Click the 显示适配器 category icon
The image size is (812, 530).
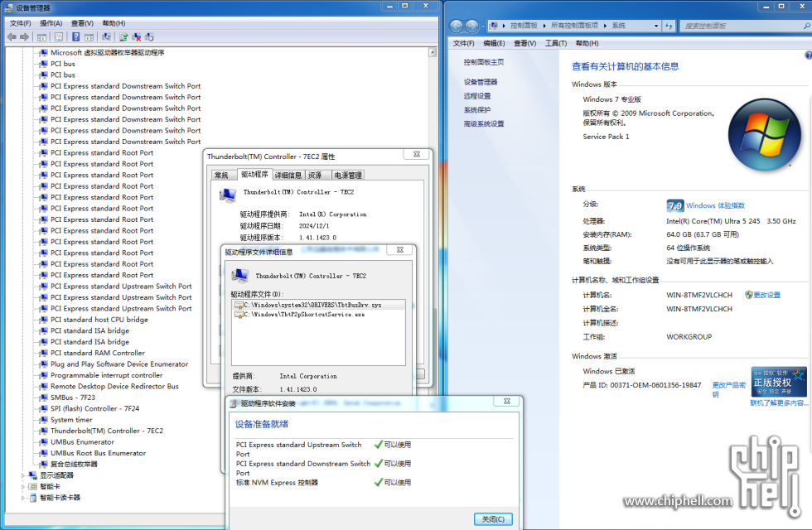click(x=33, y=475)
